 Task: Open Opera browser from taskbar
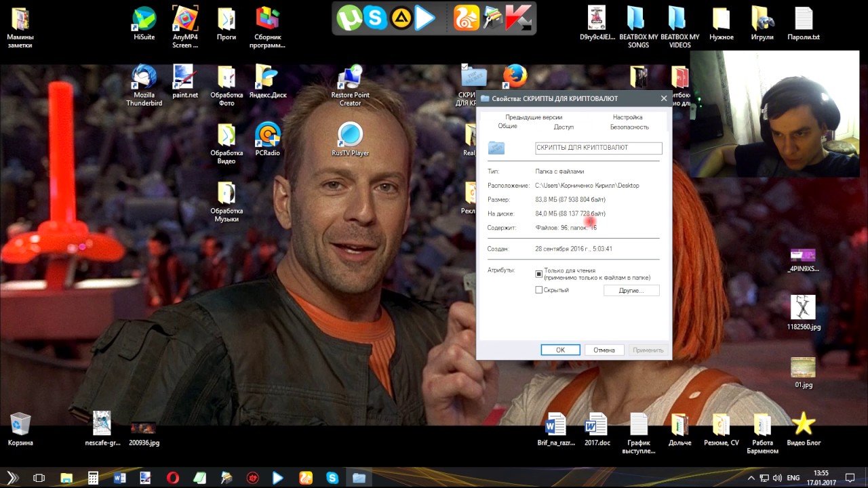pyautogui.click(x=173, y=478)
